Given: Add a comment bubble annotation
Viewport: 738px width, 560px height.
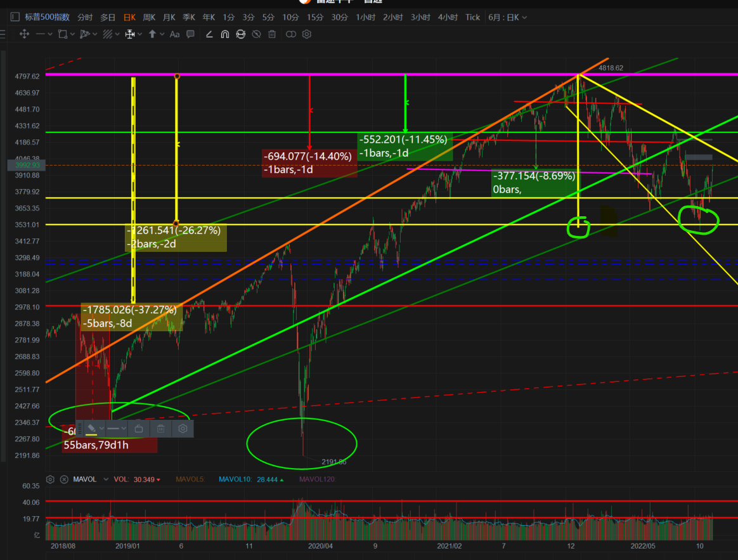Looking at the screenshot, I should tap(190, 34).
